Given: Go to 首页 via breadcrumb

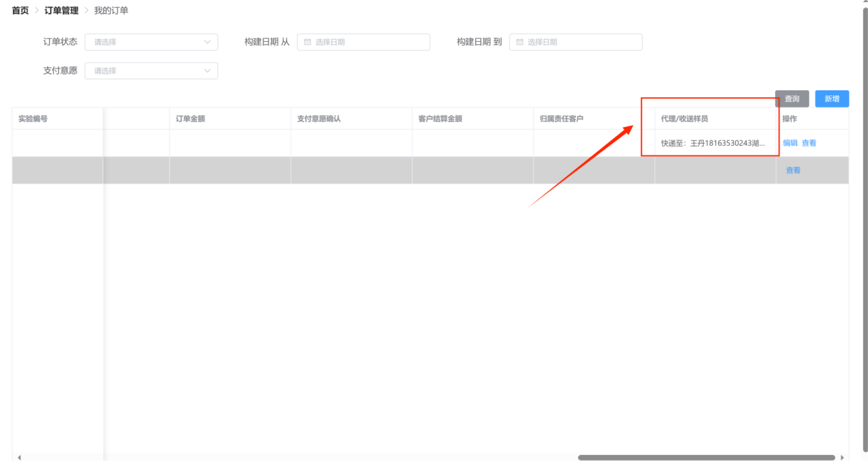Looking at the screenshot, I should point(21,10).
